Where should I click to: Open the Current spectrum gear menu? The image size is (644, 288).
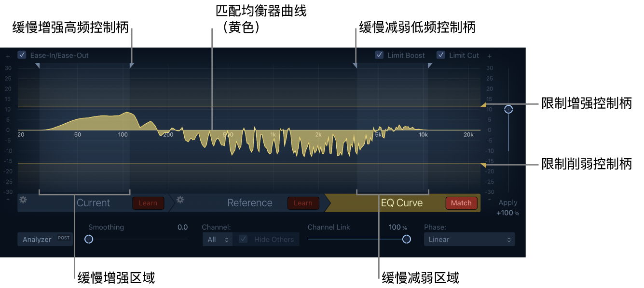[23, 200]
